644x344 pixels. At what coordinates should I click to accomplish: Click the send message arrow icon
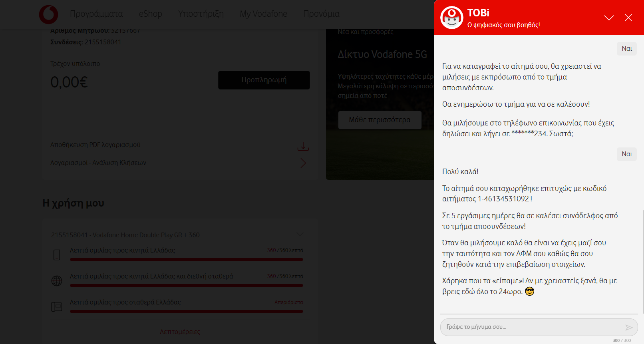[629, 328]
